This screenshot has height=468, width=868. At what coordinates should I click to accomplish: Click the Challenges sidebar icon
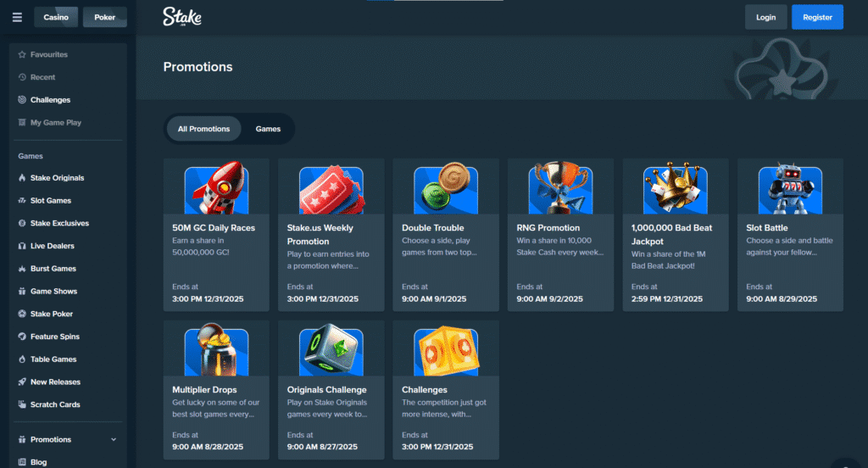(x=22, y=100)
